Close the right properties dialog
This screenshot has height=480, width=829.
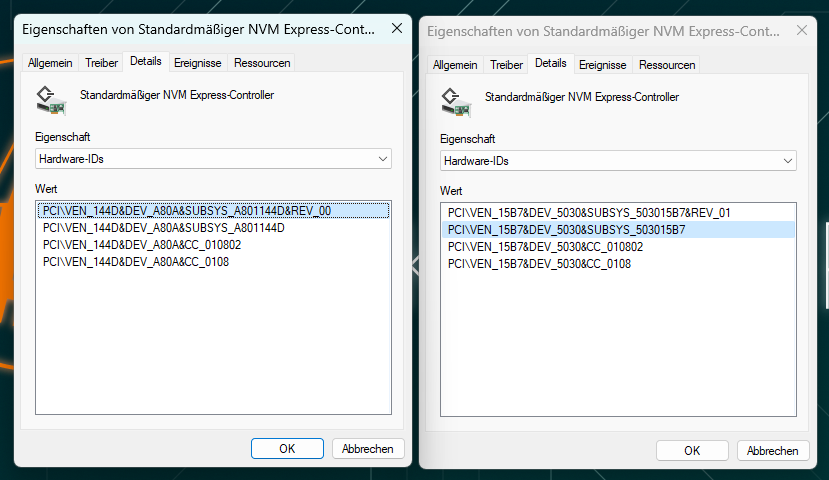pyautogui.click(x=802, y=31)
